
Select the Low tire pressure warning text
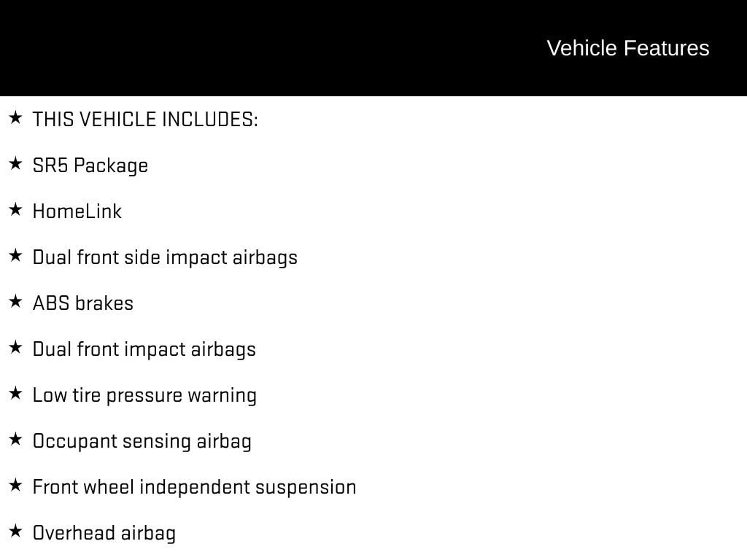[144, 395]
